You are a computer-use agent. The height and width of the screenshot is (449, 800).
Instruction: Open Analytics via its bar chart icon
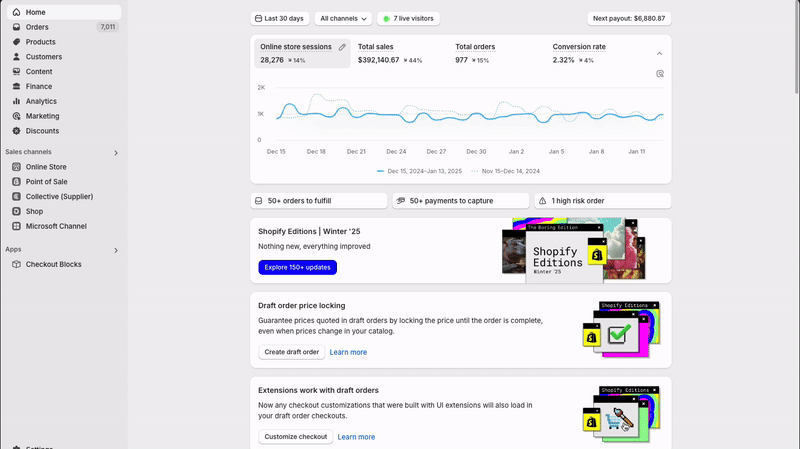click(x=16, y=101)
